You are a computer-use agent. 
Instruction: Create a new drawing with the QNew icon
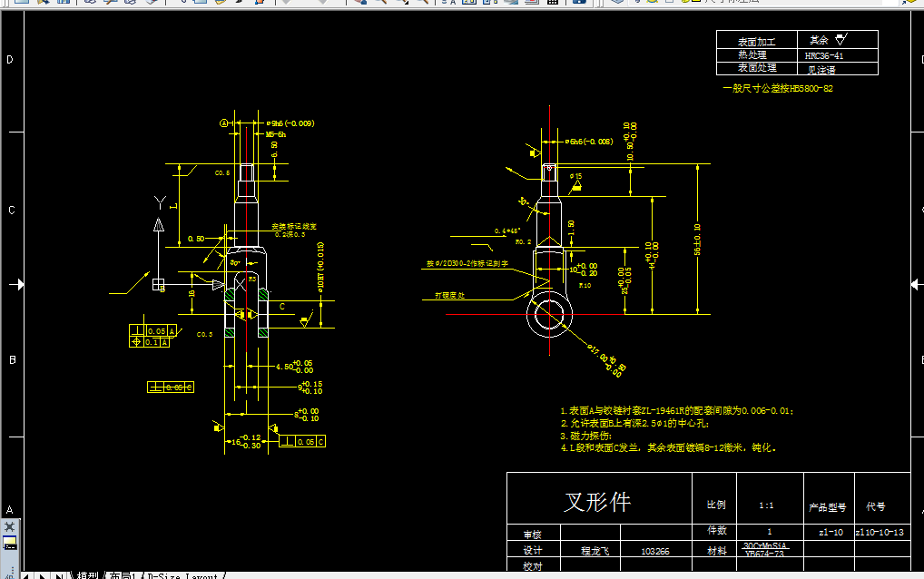pos(20,5)
